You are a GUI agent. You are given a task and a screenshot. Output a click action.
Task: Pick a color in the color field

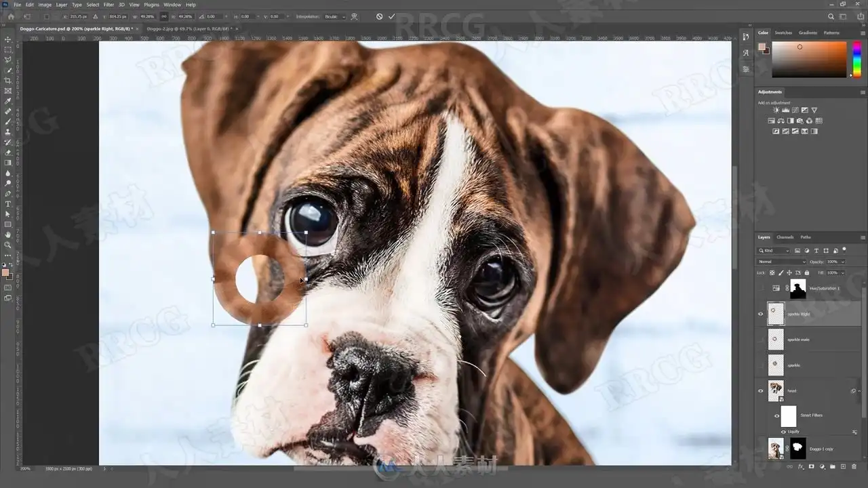(x=809, y=60)
